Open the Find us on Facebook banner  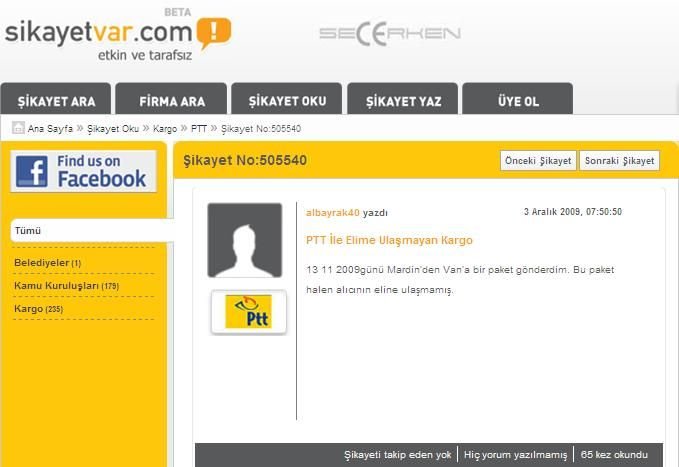(84, 172)
